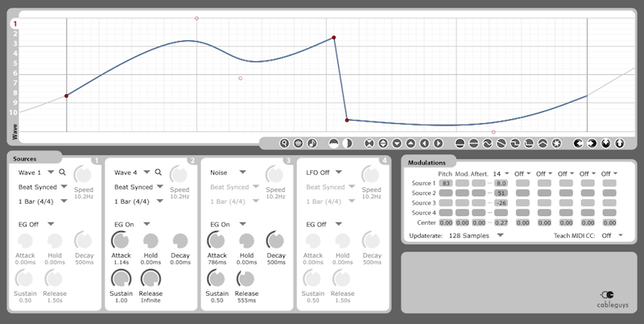Toggle the Source 2 modulation value 51
This screenshot has width=644, height=324.
tap(501, 193)
